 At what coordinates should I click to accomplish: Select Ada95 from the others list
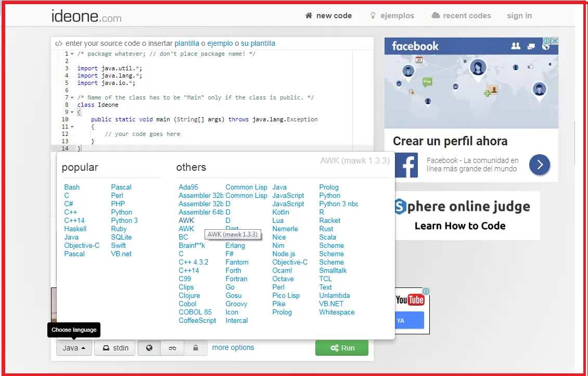188,187
